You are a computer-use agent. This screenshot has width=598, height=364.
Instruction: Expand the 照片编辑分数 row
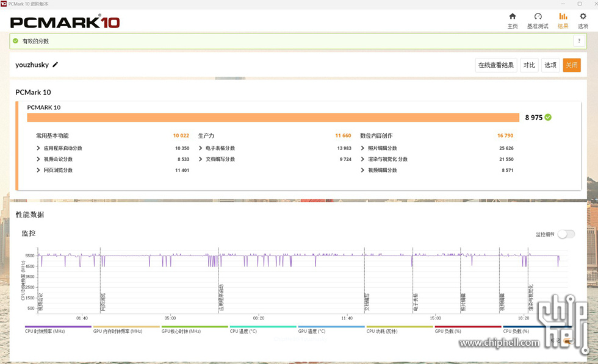coord(362,148)
